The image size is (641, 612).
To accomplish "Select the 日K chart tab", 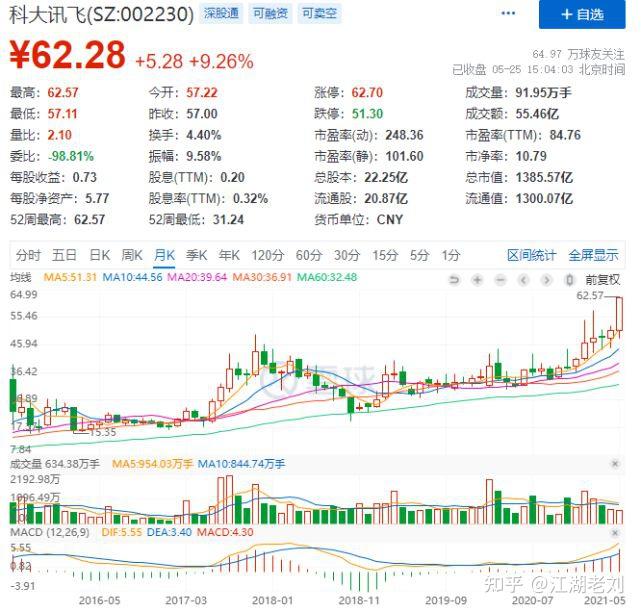I will pos(99,256).
